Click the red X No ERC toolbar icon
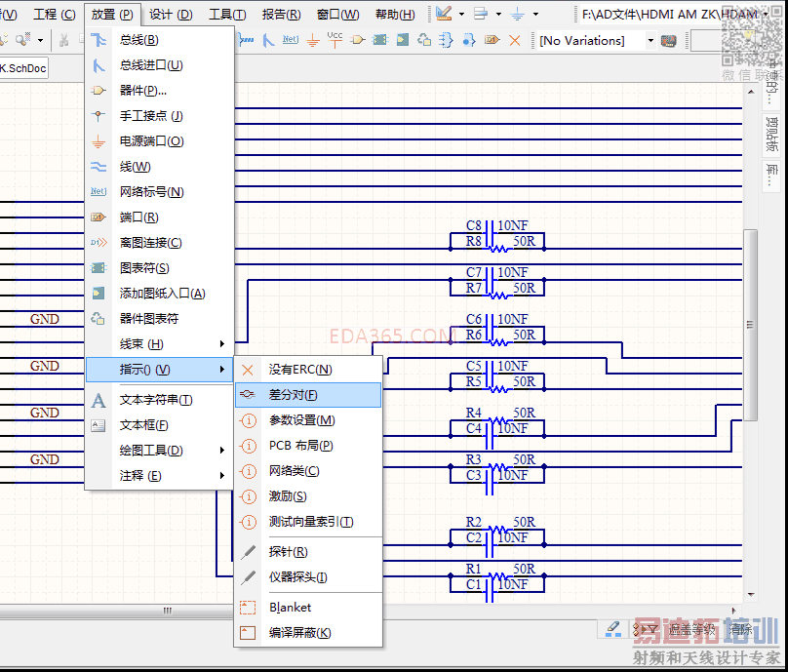The height and width of the screenshot is (672, 788). click(x=515, y=40)
